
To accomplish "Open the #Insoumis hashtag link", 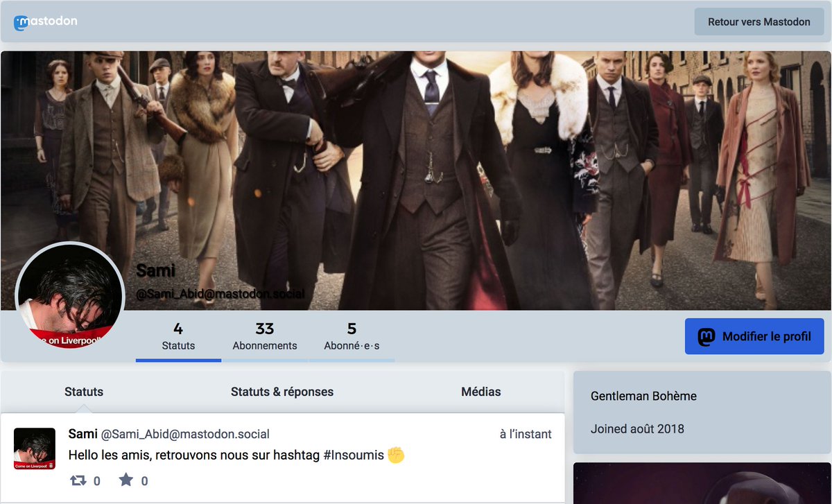I will coord(354,455).
